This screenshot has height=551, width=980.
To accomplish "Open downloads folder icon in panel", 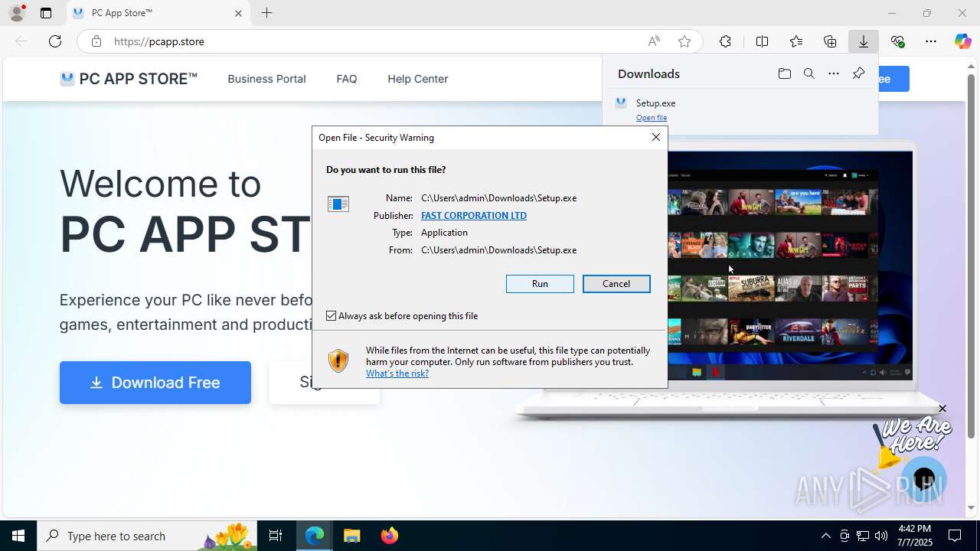I will (784, 73).
